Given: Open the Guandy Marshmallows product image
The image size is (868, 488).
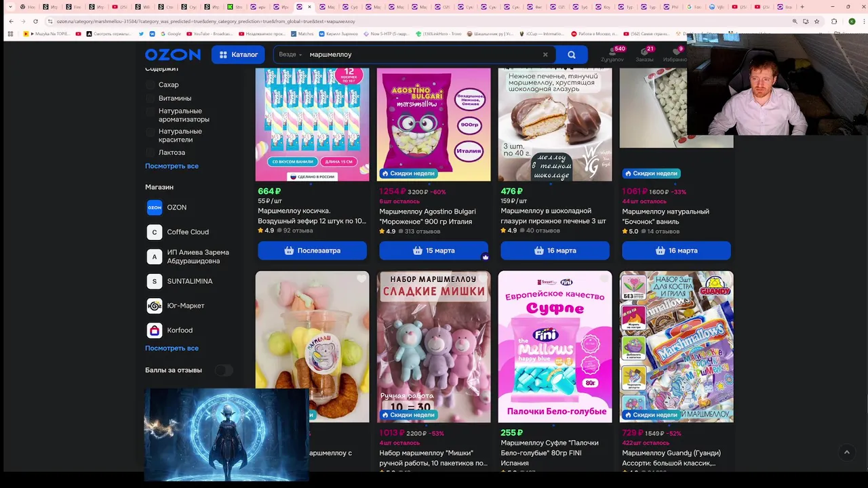Looking at the screenshot, I should coord(676,346).
